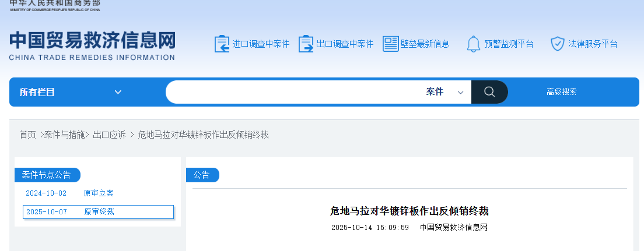Click the 进口调查中案件 import document icon
The height and width of the screenshot is (251, 644).
222,44
